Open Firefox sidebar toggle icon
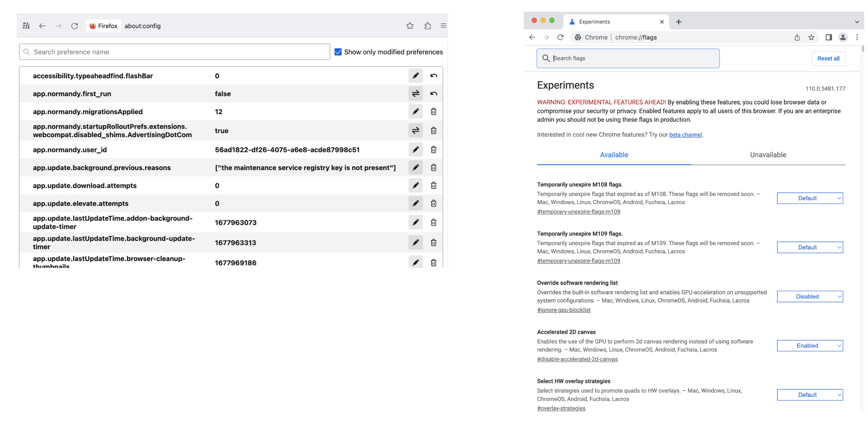This screenshot has height=430, width=868. tap(26, 26)
